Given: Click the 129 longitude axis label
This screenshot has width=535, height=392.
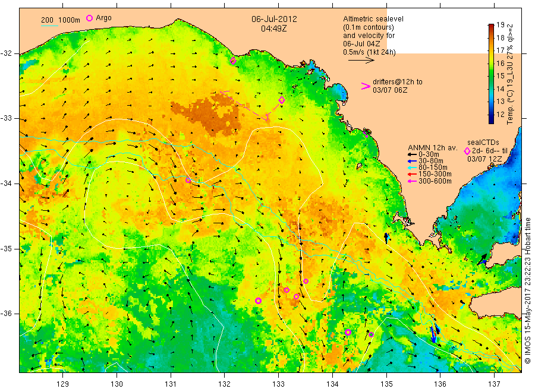Looking at the screenshot, I should point(63,384).
